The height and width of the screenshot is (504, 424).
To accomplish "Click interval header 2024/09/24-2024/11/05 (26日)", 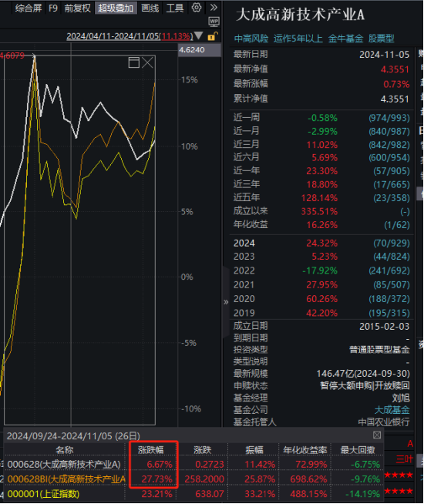I will [x=73, y=436].
